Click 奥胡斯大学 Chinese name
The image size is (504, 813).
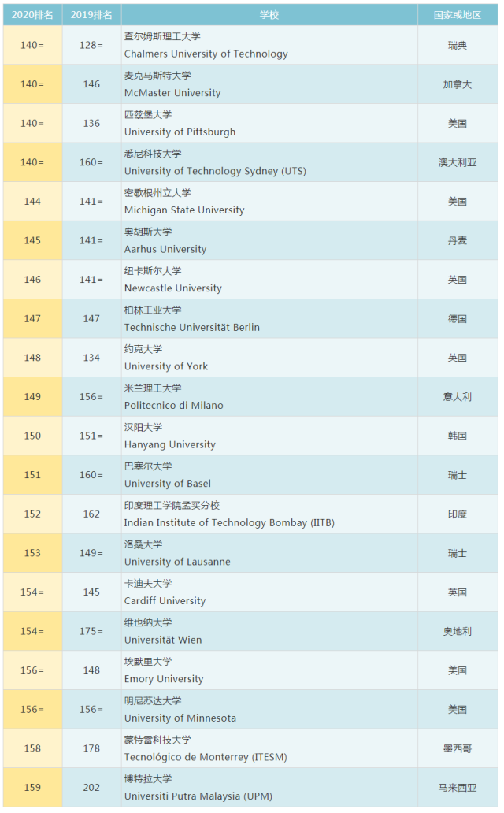(148, 232)
